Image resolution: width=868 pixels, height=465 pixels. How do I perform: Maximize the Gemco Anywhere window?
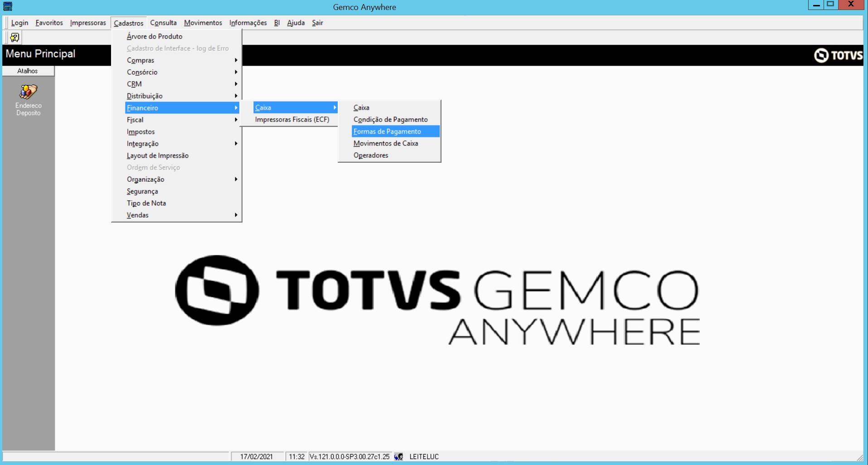[x=830, y=5]
